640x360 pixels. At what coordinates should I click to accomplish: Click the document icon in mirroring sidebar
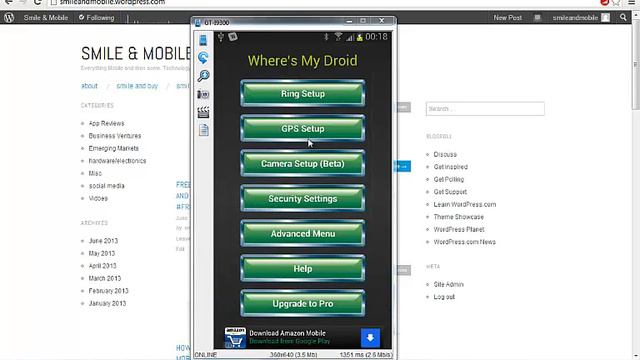(x=203, y=130)
